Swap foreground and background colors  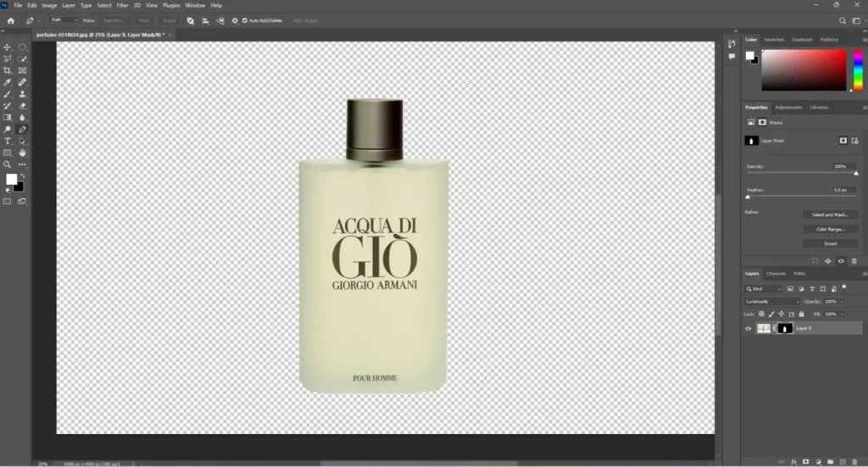23,176
